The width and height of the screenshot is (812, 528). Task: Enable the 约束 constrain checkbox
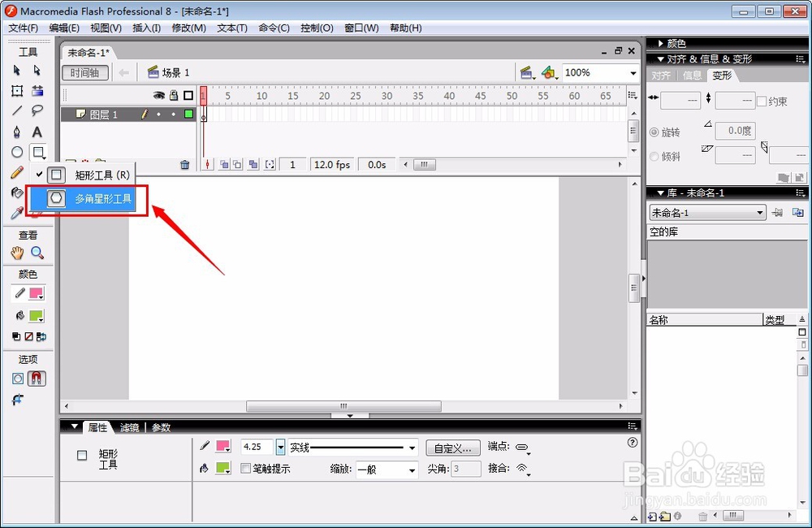762,102
